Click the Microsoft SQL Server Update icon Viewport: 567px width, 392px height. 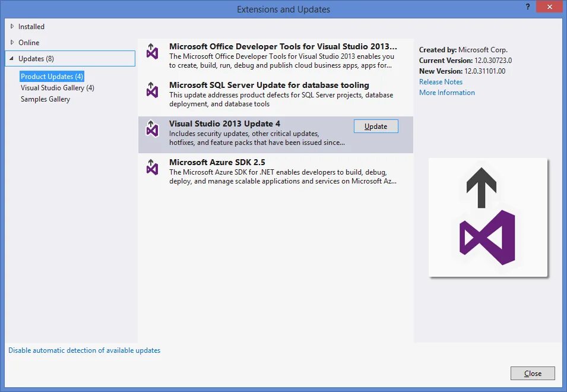click(152, 90)
